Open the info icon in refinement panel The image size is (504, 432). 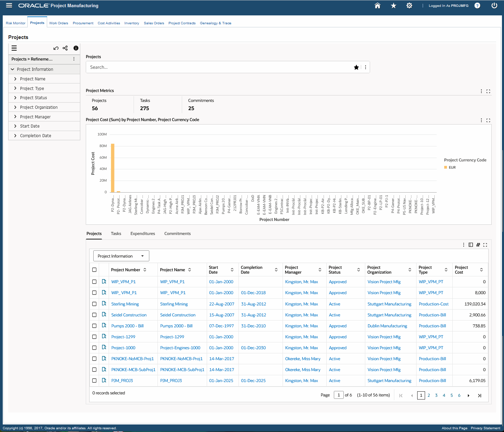pos(76,48)
